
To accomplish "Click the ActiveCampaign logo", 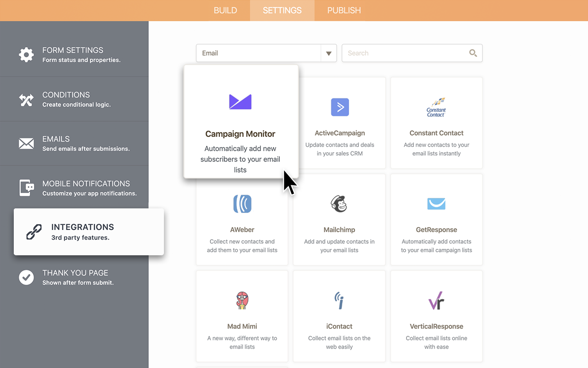I will [x=339, y=107].
